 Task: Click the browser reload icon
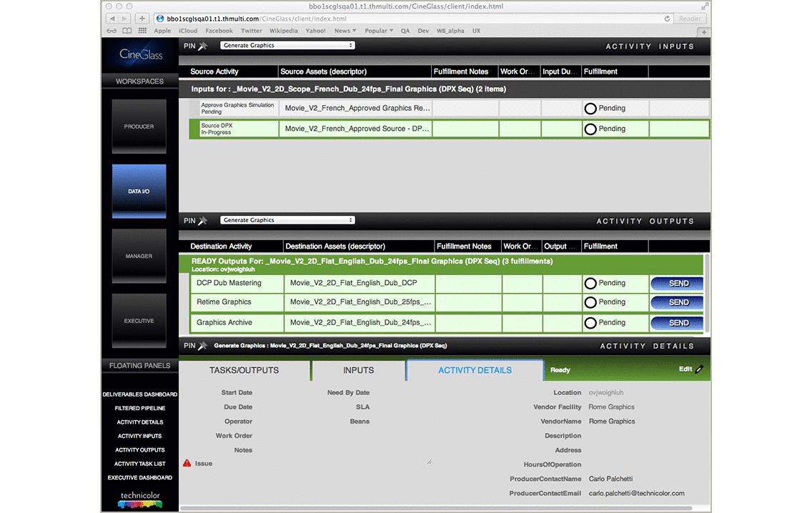(668, 19)
